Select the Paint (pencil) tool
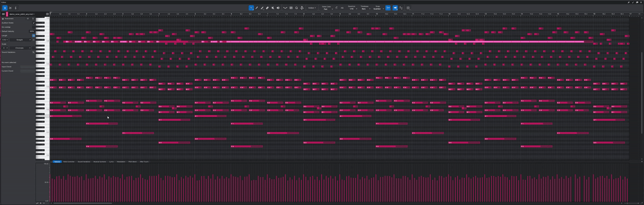644x205 pixels. 262,8
